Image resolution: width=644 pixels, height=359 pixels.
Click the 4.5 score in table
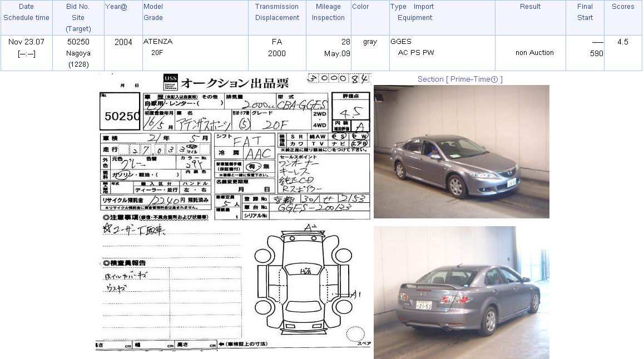coord(623,42)
